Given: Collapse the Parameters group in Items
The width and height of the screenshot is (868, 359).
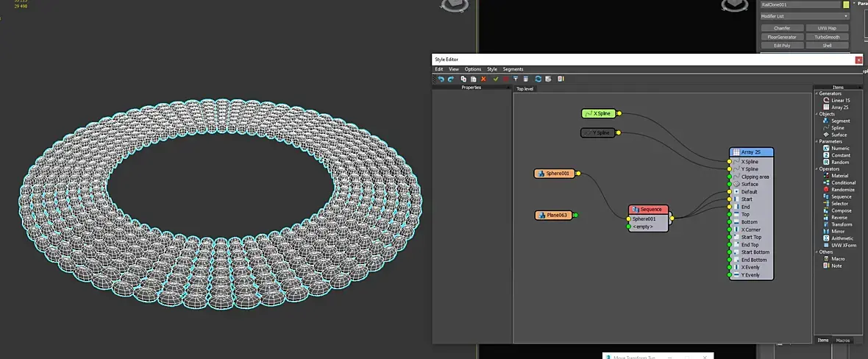Looking at the screenshot, I should (x=816, y=142).
